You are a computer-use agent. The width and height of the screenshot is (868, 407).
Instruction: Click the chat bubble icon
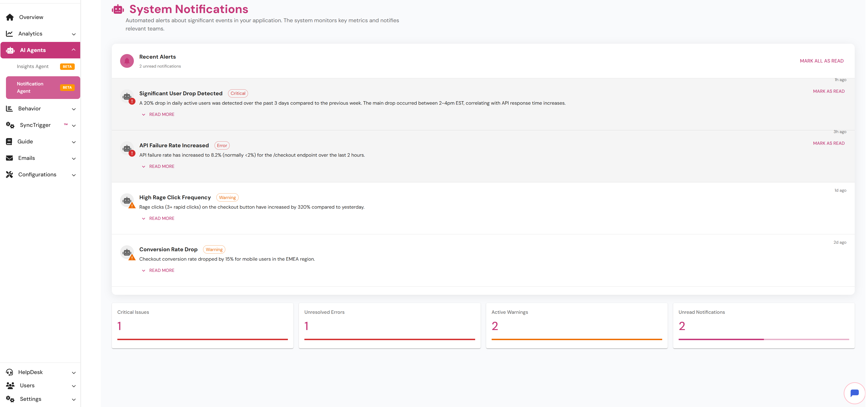tap(854, 393)
